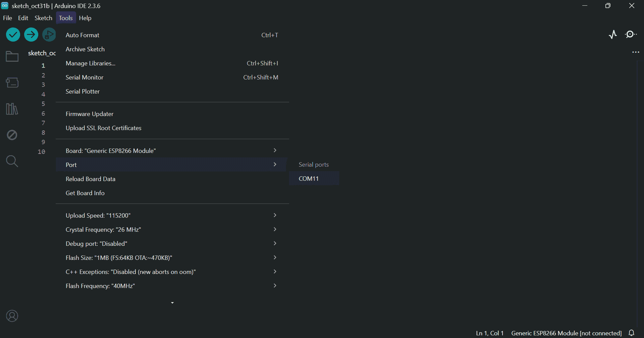The height and width of the screenshot is (338, 644).
Task: Open the Help menu
Action: point(85,18)
